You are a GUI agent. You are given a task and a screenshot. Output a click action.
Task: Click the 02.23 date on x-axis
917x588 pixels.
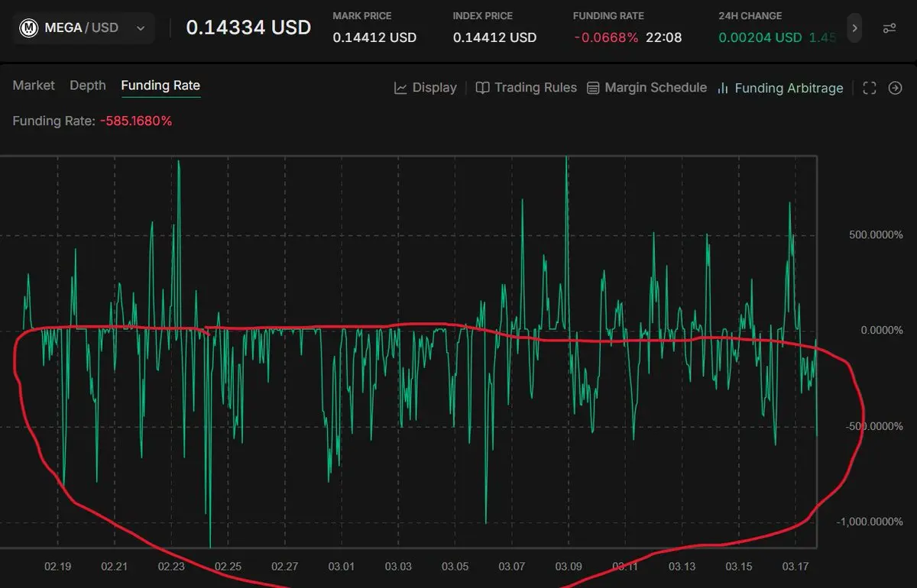[x=171, y=567]
